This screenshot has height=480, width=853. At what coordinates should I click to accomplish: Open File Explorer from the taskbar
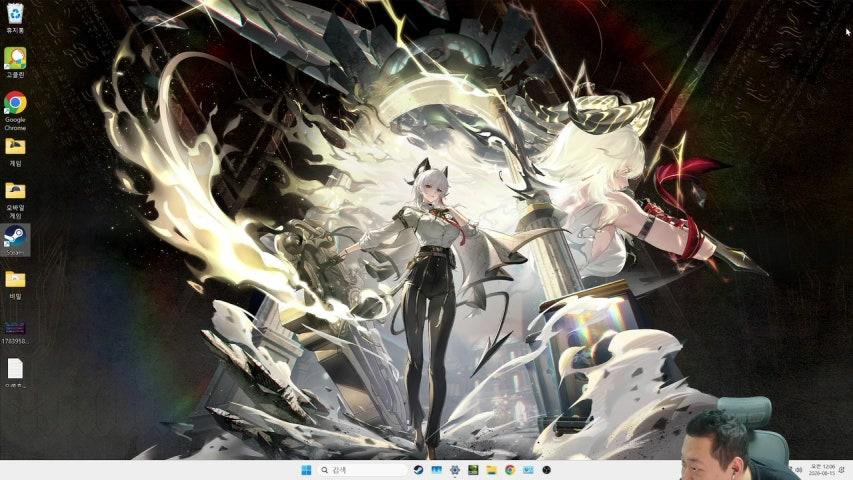[492, 470]
